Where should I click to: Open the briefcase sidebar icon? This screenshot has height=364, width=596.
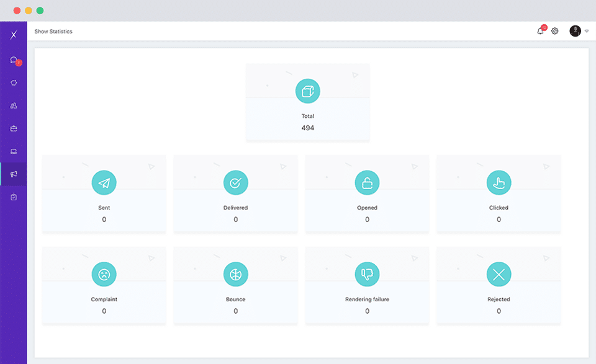pos(14,129)
